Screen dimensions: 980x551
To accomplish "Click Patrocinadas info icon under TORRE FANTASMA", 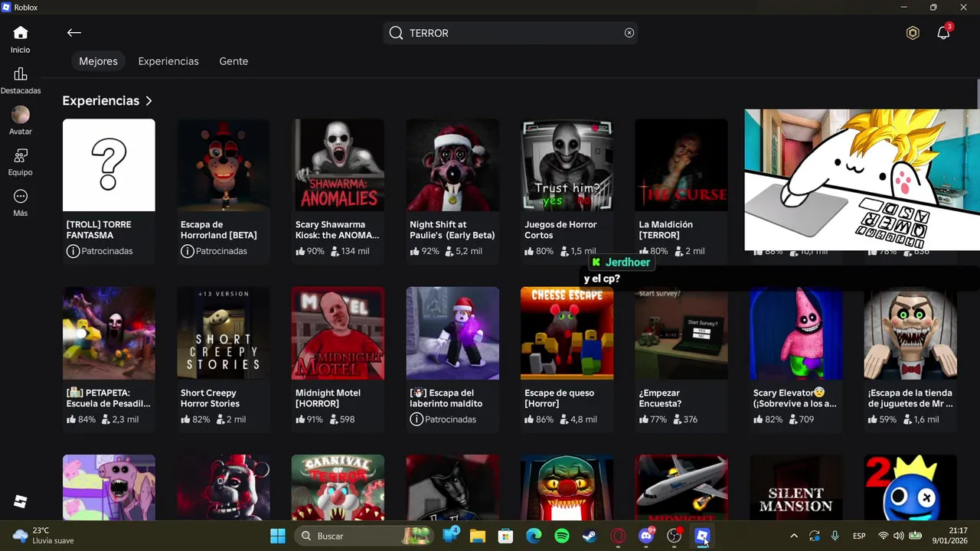I will pos(73,251).
